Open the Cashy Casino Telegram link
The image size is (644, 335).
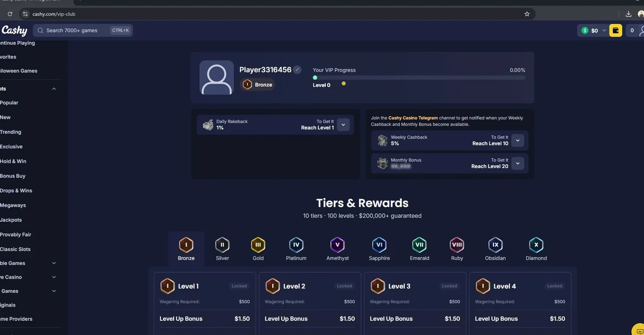[x=413, y=118]
